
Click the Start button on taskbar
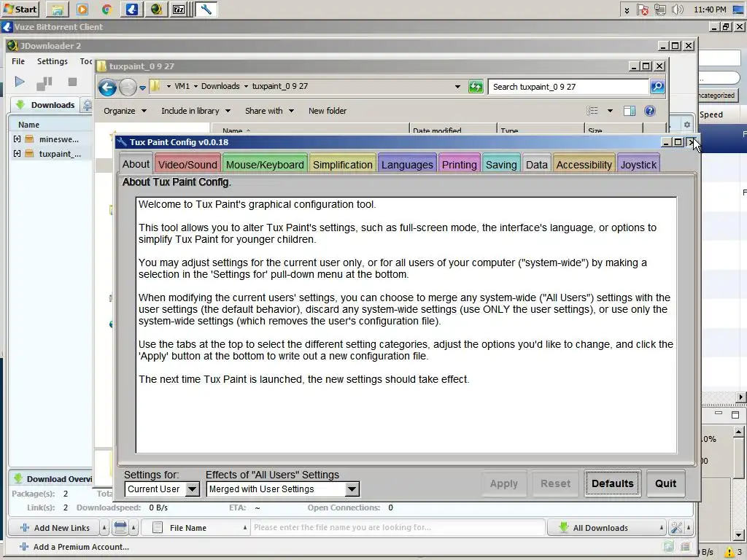pos(20,9)
